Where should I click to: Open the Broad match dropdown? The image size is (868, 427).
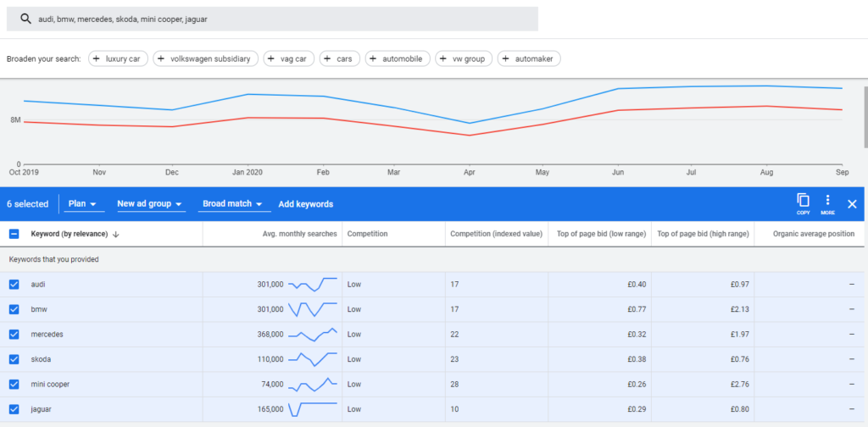pyautogui.click(x=235, y=204)
